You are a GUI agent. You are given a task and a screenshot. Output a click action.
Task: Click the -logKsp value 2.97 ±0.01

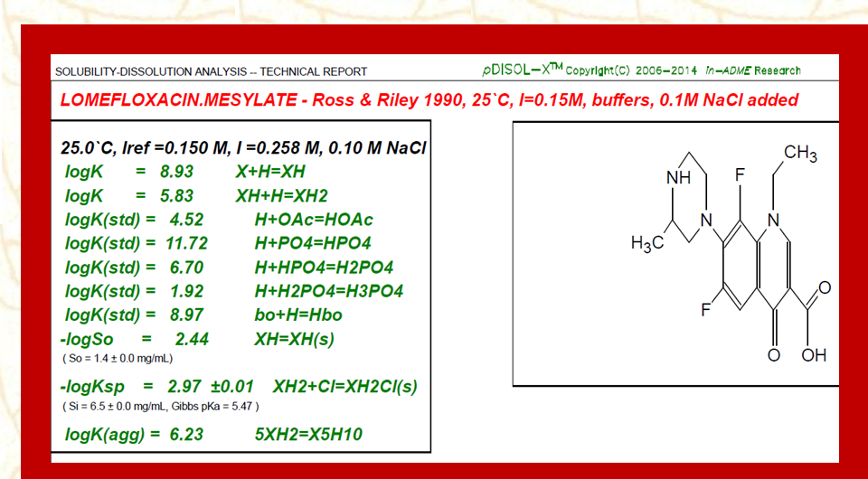point(211,386)
